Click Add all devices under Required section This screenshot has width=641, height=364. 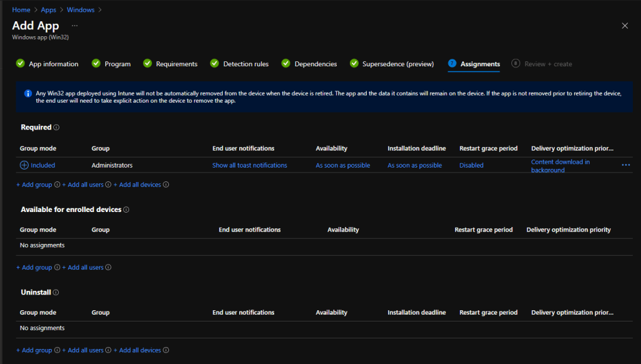click(140, 185)
